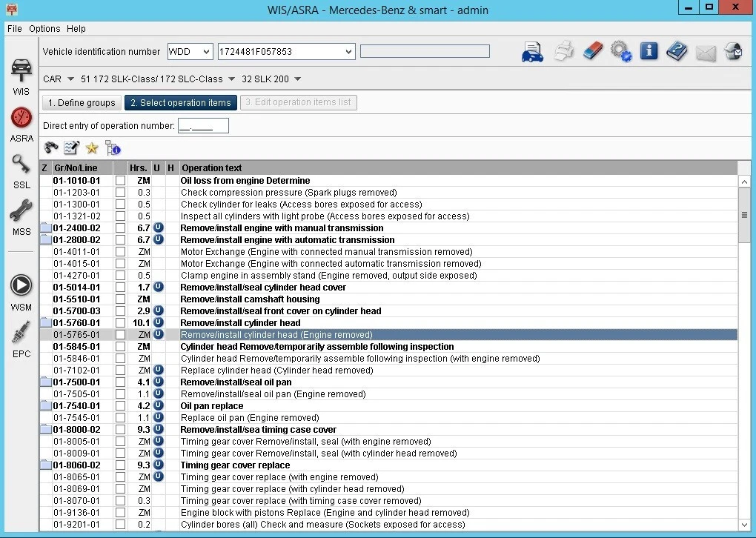
Task: Expand the vehicle identification number combo box
Action: click(349, 52)
